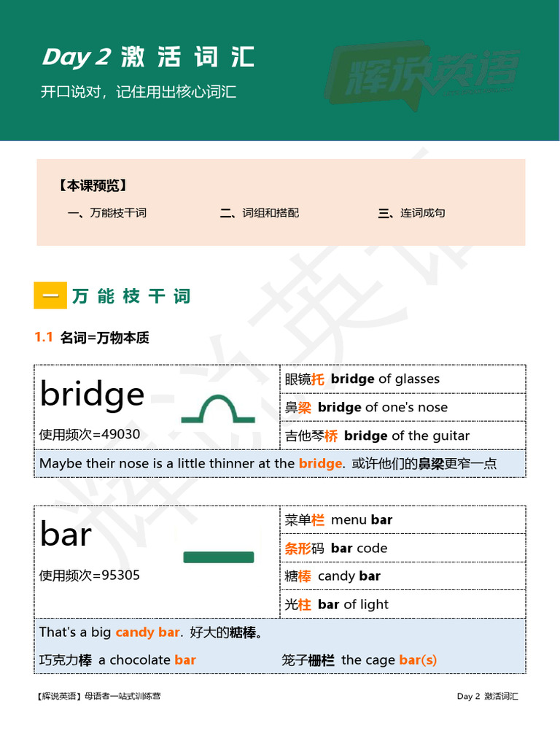Click the footer '【辉说英语】母语者一站式训练营'
Screen dimensions: 560x747
(99, 696)
